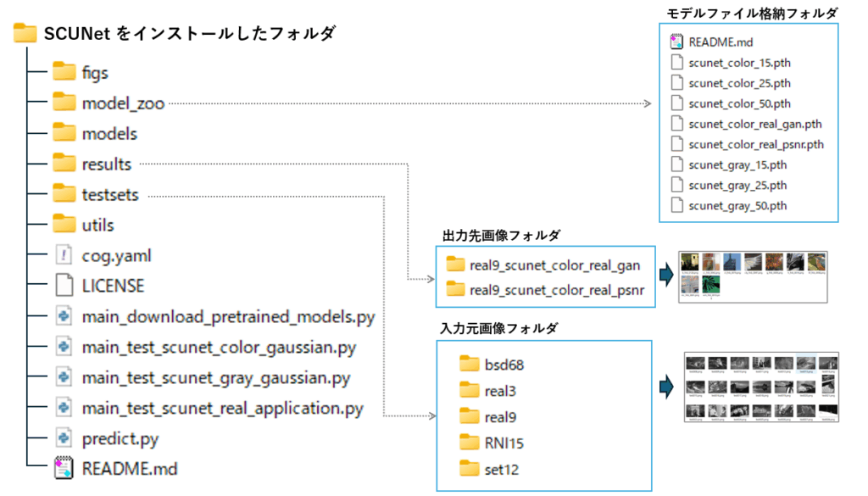868x496 pixels.
Task: Open the bottom README.md notepad icon
Action: [x=64, y=468]
